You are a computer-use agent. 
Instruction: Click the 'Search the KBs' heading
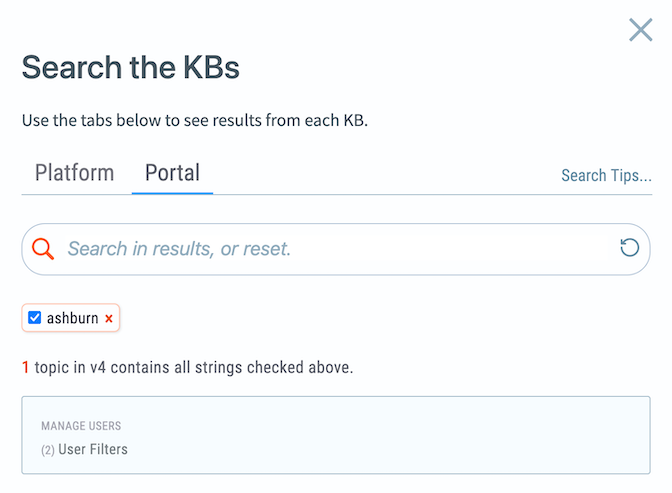click(x=130, y=68)
